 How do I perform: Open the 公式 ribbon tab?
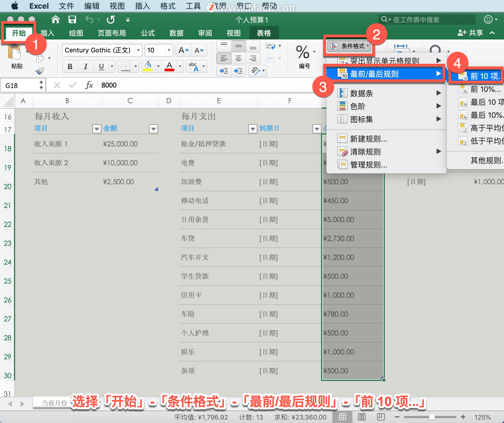click(x=148, y=33)
